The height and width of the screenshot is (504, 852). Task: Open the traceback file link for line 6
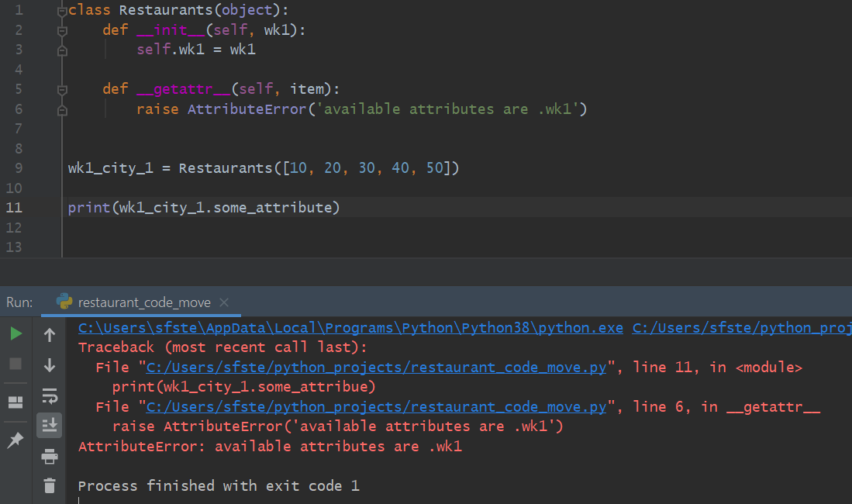coord(376,407)
